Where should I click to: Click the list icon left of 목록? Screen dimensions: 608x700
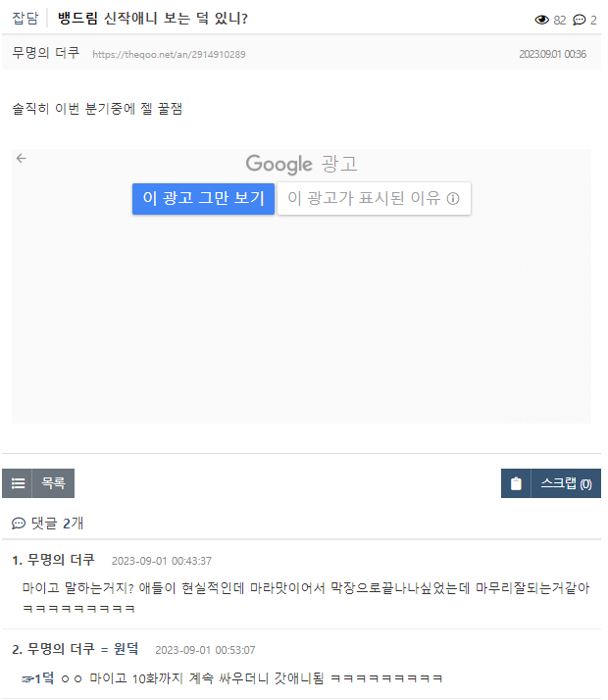coord(18,483)
